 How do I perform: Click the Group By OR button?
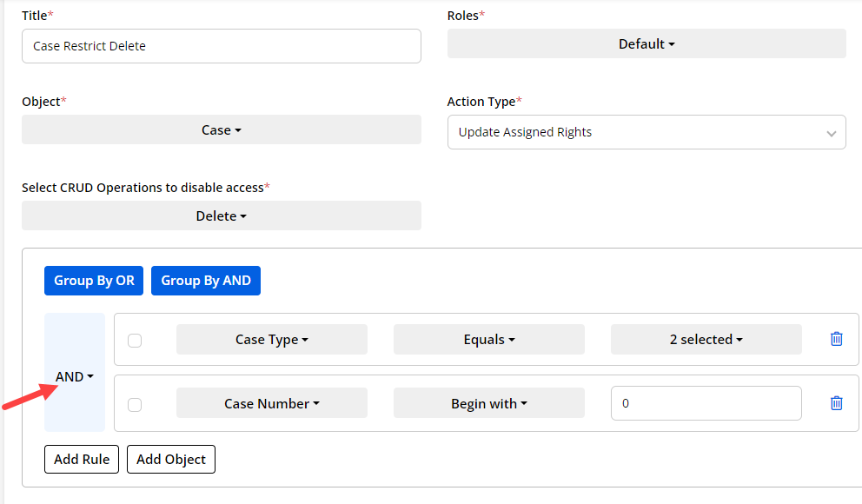(94, 281)
